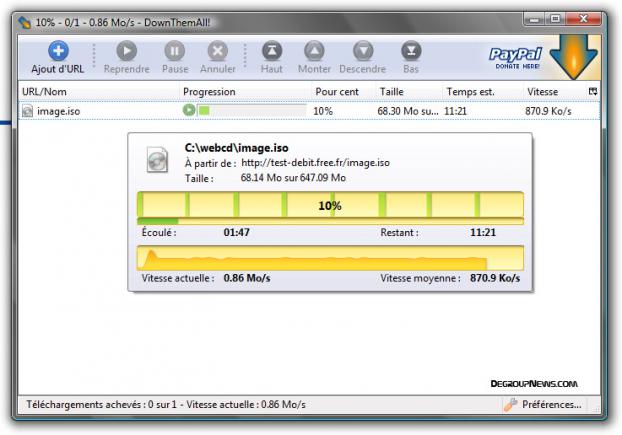Click the green progress bar of image.iso
622x435 pixels.
tap(252, 110)
